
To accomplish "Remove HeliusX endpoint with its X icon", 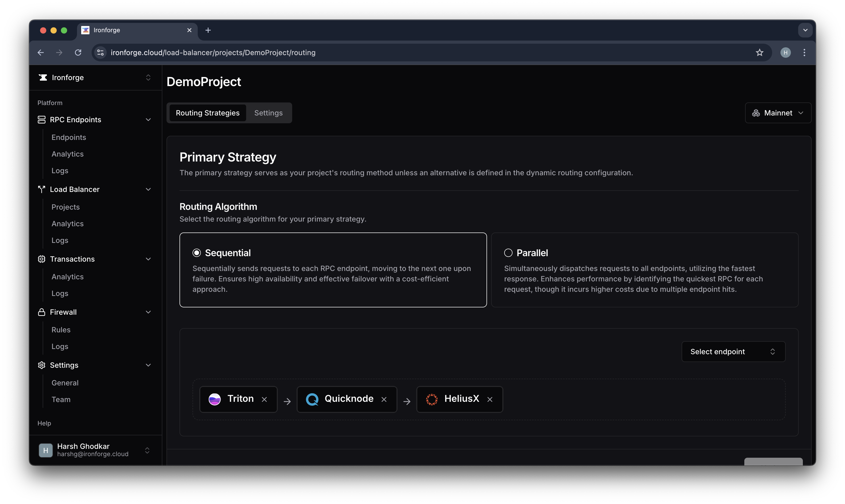I will (x=490, y=399).
